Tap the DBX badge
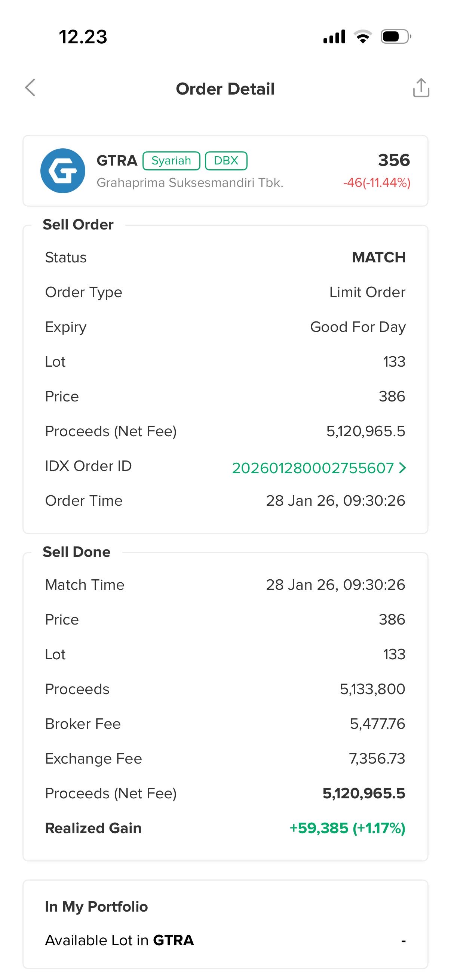 click(226, 161)
